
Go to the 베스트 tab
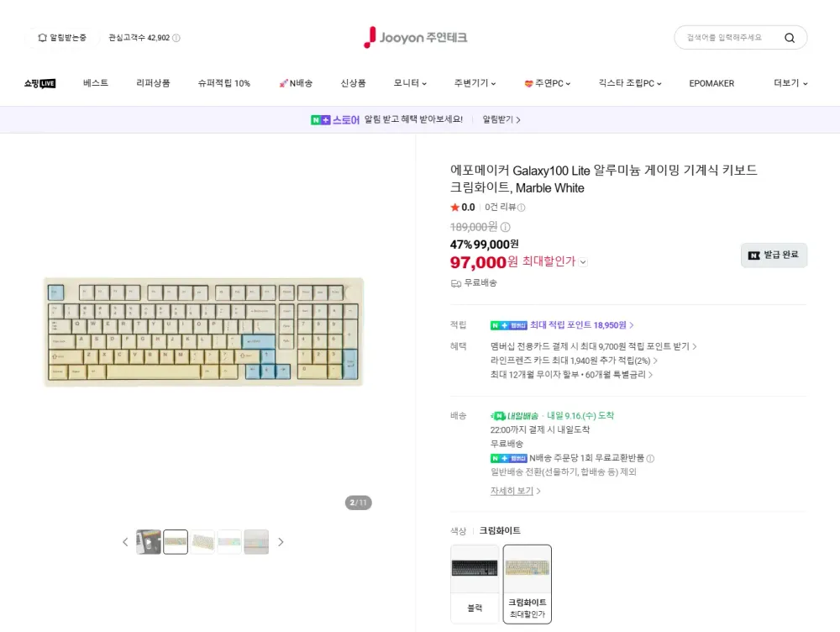[x=96, y=83]
